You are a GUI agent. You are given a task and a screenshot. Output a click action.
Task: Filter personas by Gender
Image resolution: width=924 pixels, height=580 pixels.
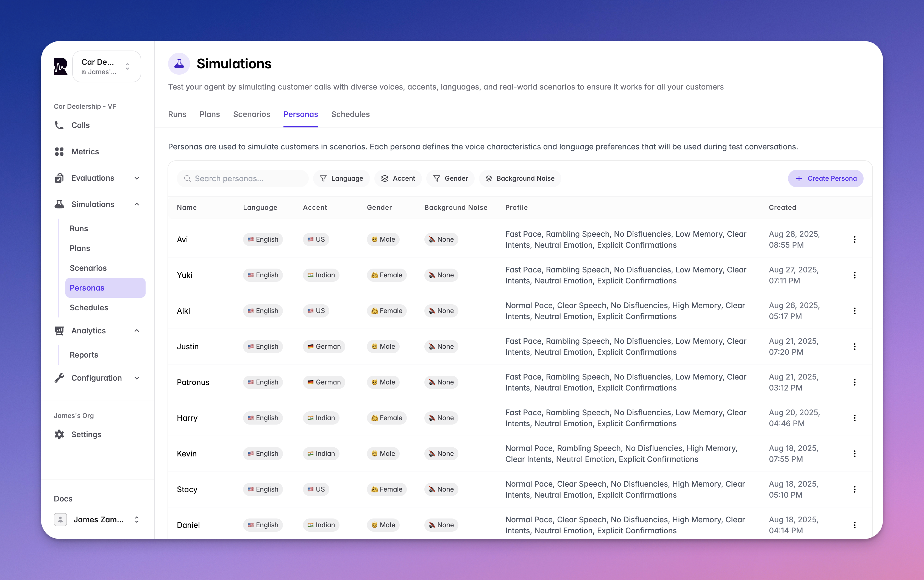450,179
